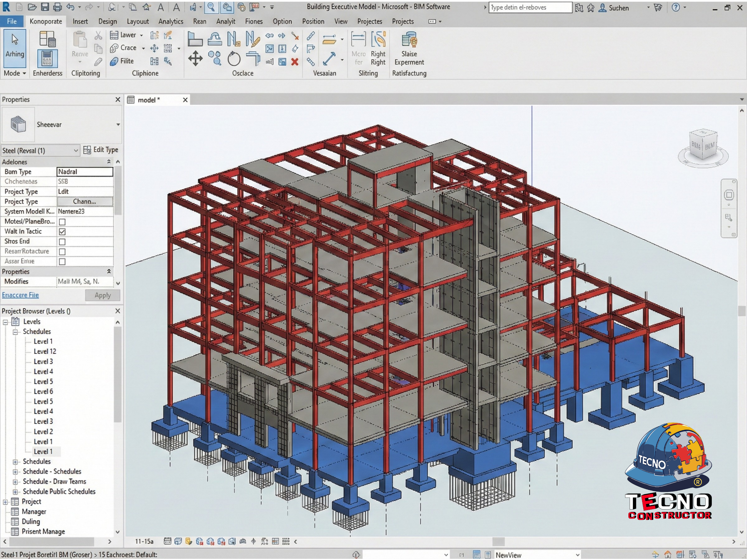Click the Filite tool icon
This screenshot has width=747, height=560.
click(x=114, y=61)
